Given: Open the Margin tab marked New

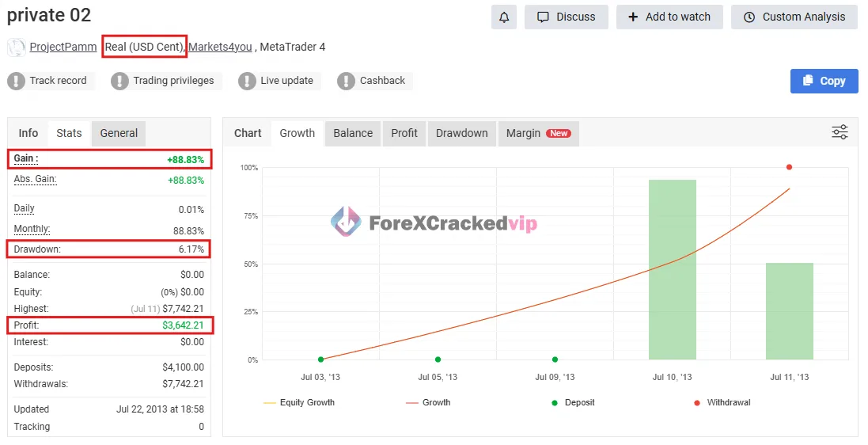Looking at the screenshot, I should click(537, 133).
